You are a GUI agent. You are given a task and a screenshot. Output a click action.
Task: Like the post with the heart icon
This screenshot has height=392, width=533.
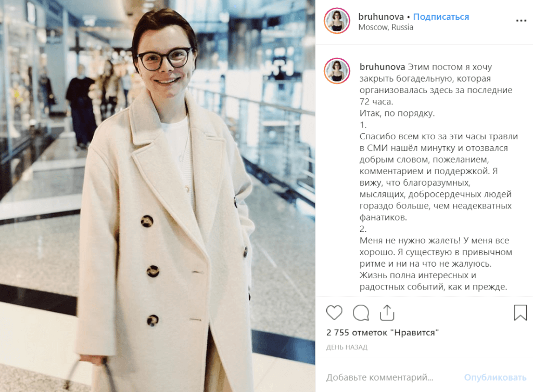[x=334, y=312]
